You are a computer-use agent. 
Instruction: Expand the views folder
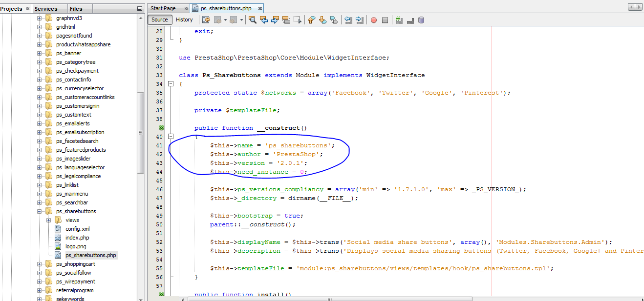[x=49, y=220]
